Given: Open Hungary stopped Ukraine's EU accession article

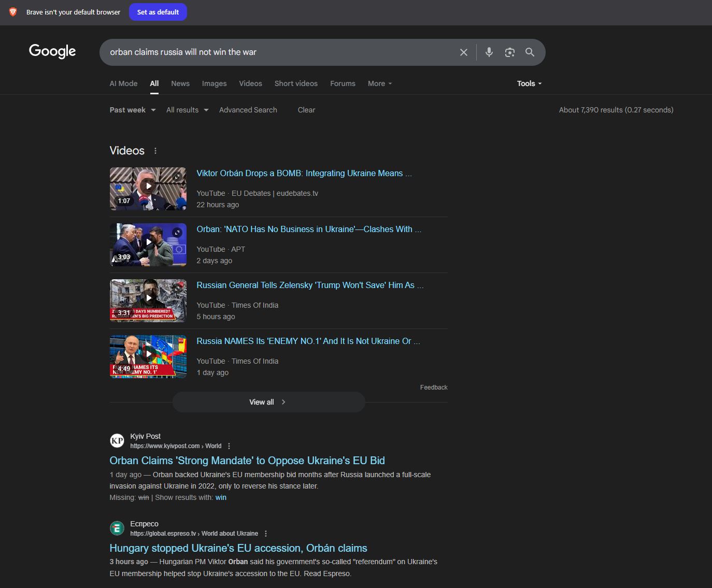Looking at the screenshot, I should (238, 548).
